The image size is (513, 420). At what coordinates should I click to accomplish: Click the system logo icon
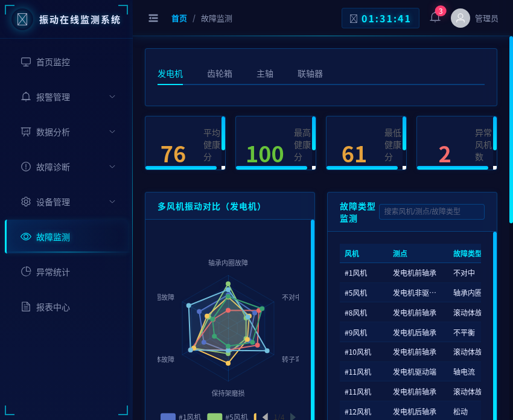click(22, 19)
